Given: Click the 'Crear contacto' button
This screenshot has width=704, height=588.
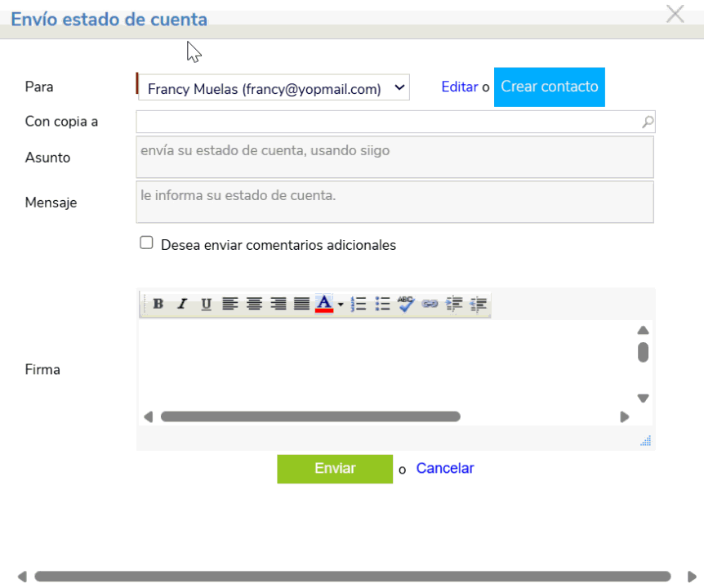Looking at the screenshot, I should coord(549,87).
